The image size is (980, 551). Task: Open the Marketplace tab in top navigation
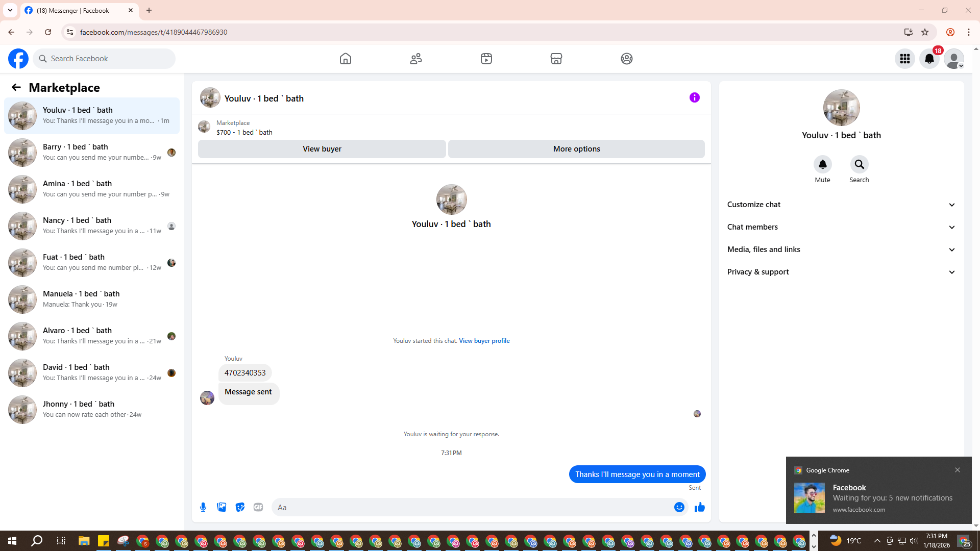[556, 59]
